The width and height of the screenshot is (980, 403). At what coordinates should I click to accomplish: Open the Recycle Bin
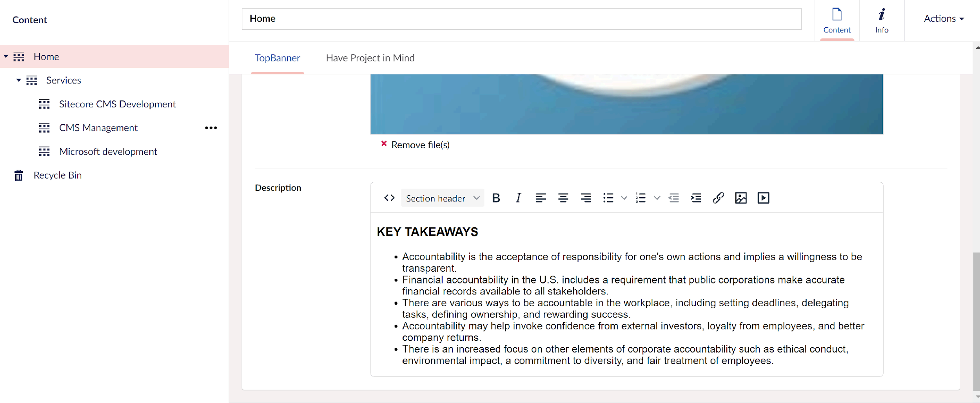pyautogui.click(x=57, y=175)
